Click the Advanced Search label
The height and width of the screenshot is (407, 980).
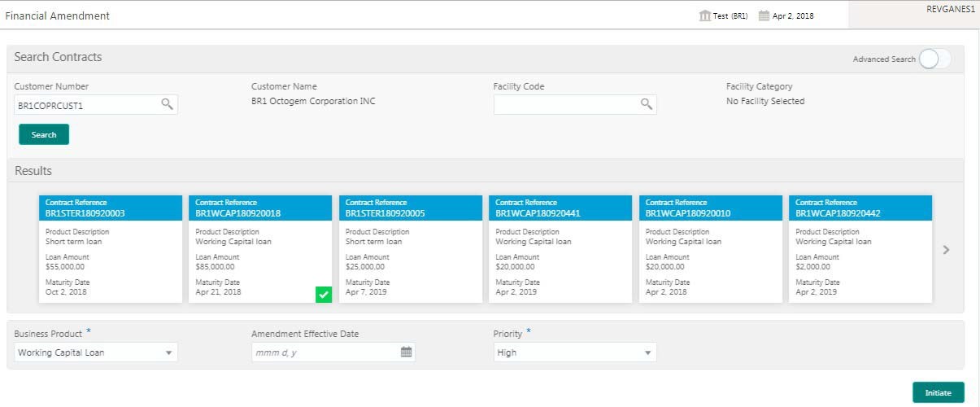pyautogui.click(x=884, y=59)
